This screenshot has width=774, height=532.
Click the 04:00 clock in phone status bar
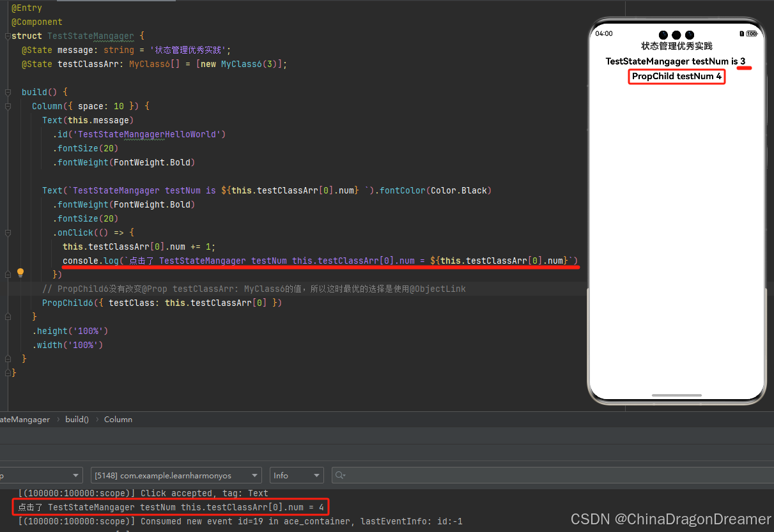coord(603,34)
